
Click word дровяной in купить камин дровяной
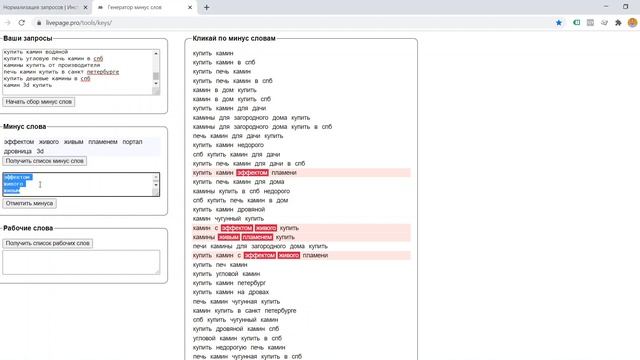(x=251, y=209)
